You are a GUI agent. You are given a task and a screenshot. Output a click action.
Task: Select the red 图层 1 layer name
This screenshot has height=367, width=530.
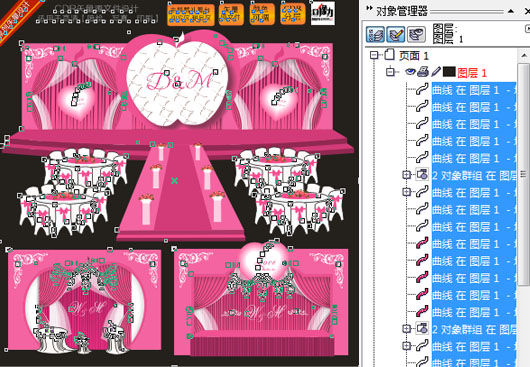pyautogui.click(x=472, y=73)
